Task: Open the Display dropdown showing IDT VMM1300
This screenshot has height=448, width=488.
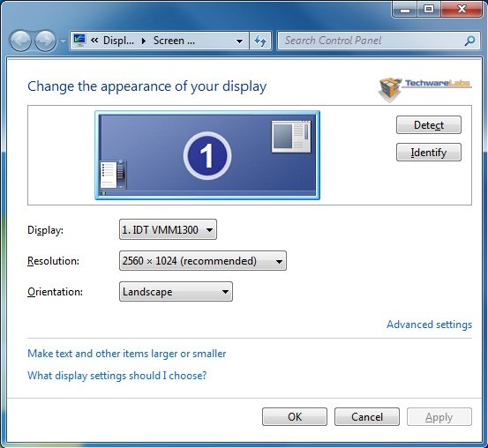Action: pyautogui.click(x=168, y=229)
